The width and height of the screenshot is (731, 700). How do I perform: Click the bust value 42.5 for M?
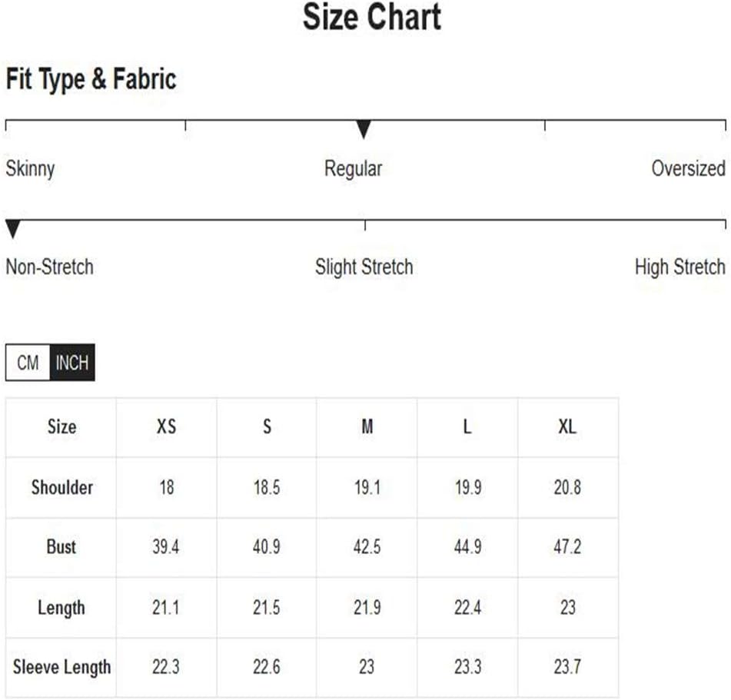point(367,546)
